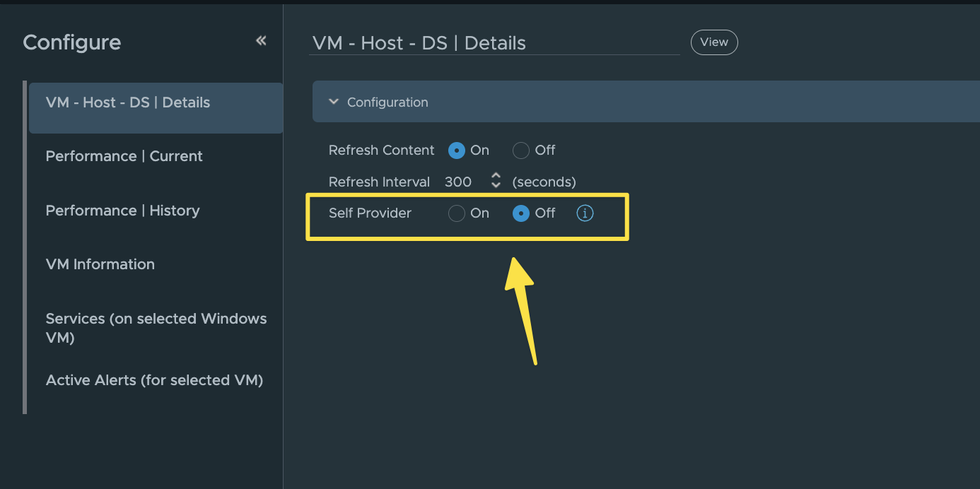Click the Refresh Interval value 300
Viewport: 980px width, 489px height.
(x=458, y=182)
